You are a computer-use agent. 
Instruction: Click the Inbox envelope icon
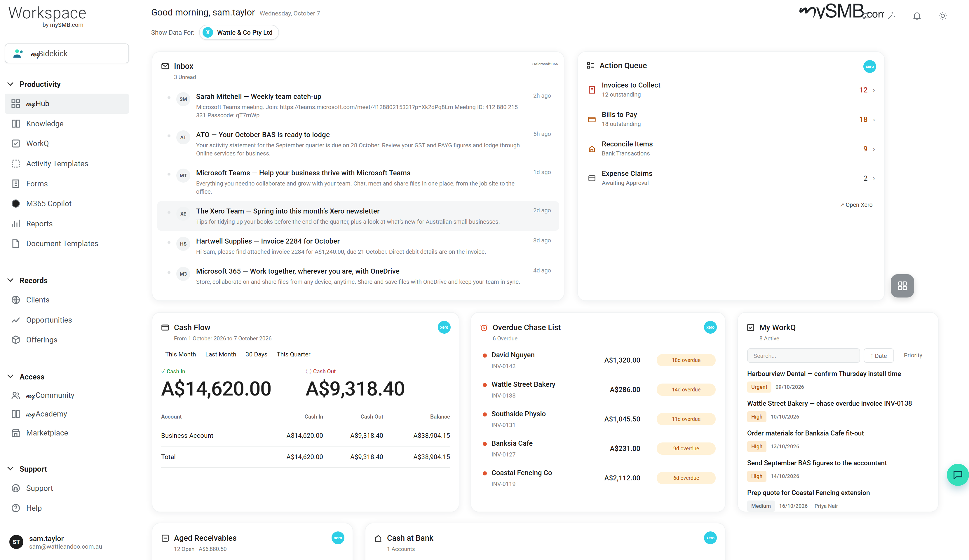tap(165, 66)
